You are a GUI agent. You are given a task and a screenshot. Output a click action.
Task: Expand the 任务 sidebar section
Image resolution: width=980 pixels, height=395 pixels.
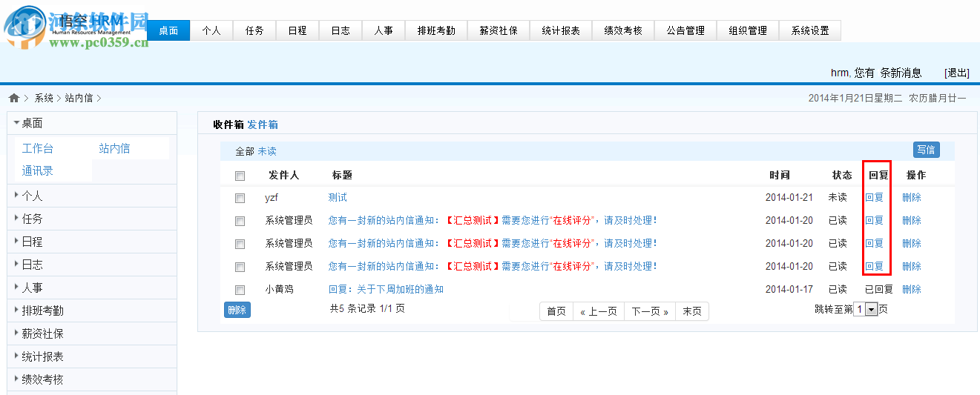[x=92, y=219]
